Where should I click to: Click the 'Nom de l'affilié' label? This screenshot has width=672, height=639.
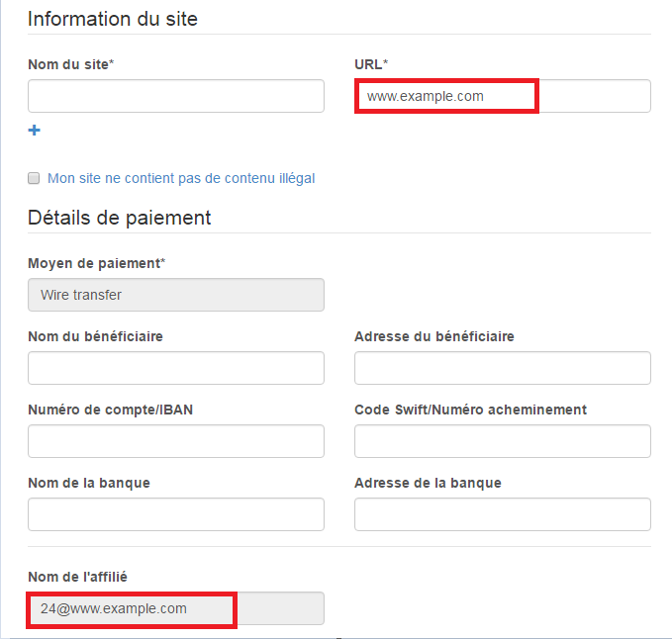pyautogui.click(x=77, y=577)
